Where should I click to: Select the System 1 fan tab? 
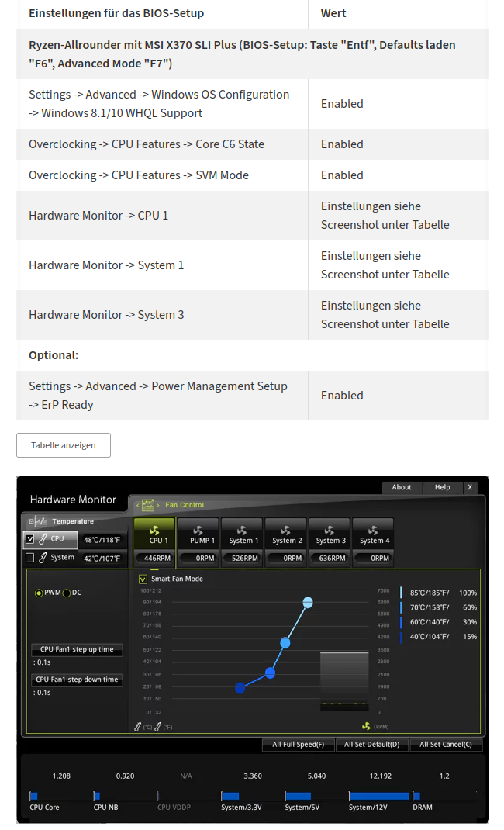pyautogui.click(x=242, y=534)
